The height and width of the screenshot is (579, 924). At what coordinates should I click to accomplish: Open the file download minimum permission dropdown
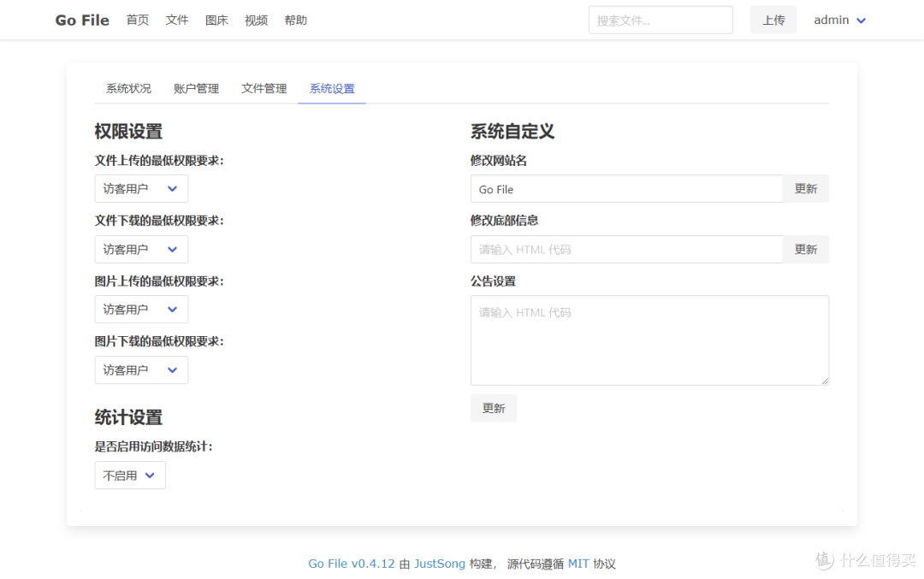141,249
